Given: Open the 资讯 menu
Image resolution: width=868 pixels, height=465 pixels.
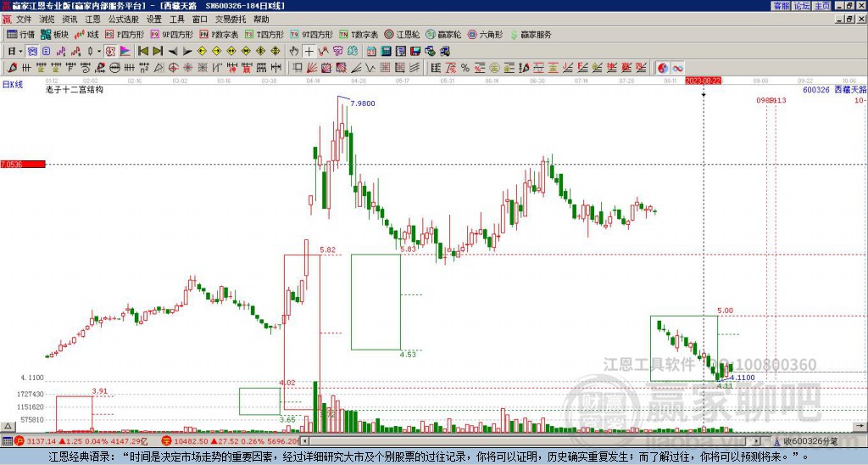Looking at the screenshot, I should 70,20.
